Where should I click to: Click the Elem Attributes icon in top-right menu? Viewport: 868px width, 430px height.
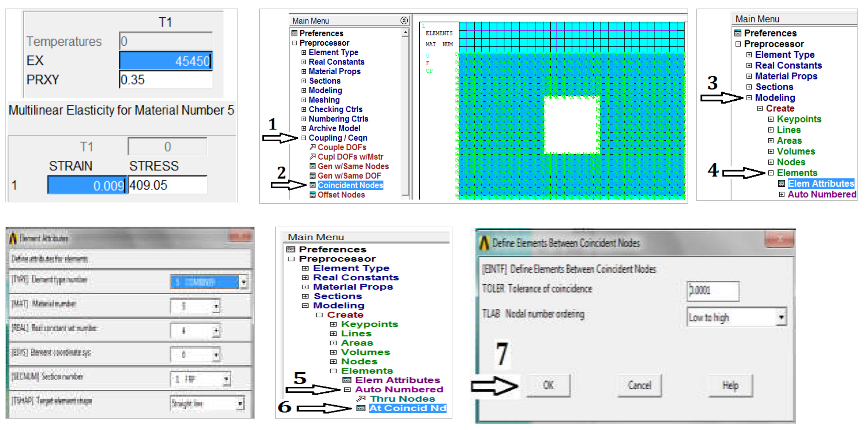pyautogui.click(x=781, y=184)
